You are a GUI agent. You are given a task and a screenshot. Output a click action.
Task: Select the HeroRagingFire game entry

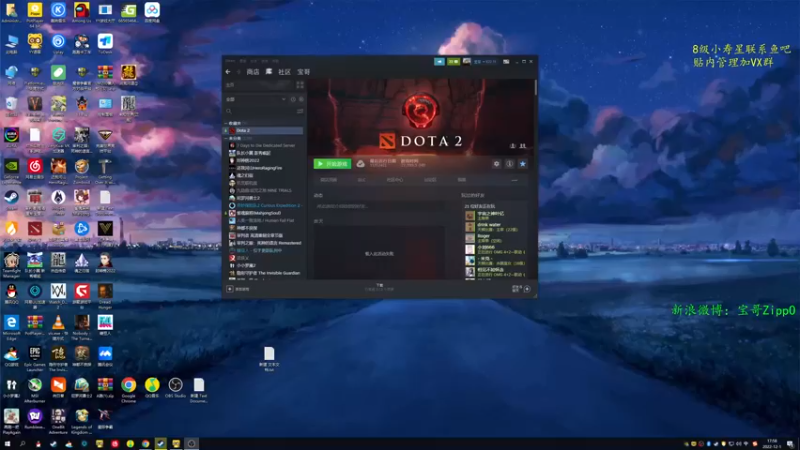pos(264,168)
